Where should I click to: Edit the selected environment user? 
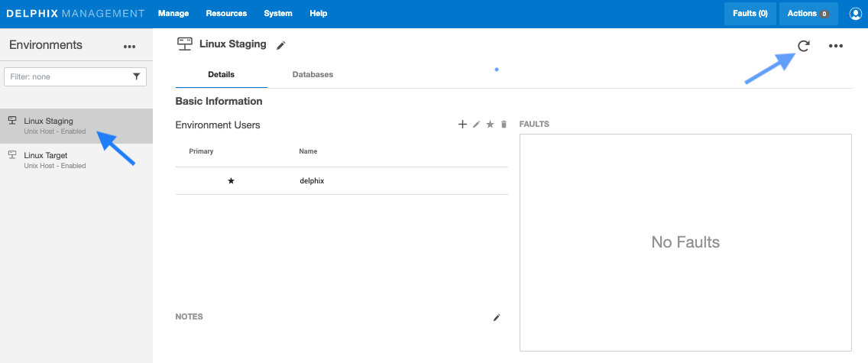coord(477,125)
